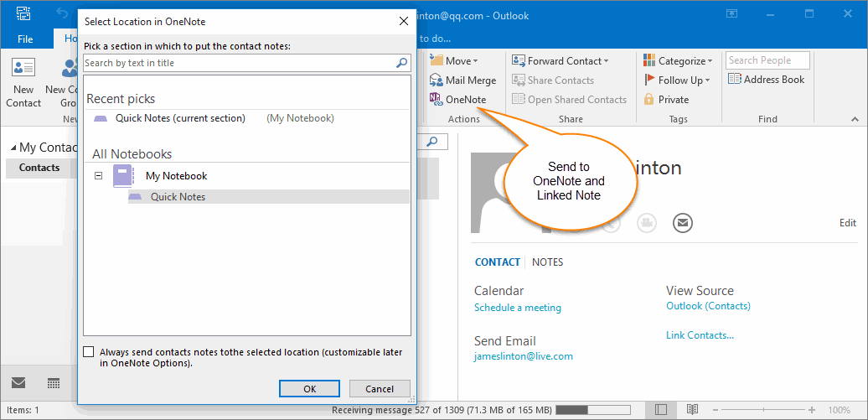Open the File tab
The height and width of the screenshot is (420, 868).
[x=25, y=39]
